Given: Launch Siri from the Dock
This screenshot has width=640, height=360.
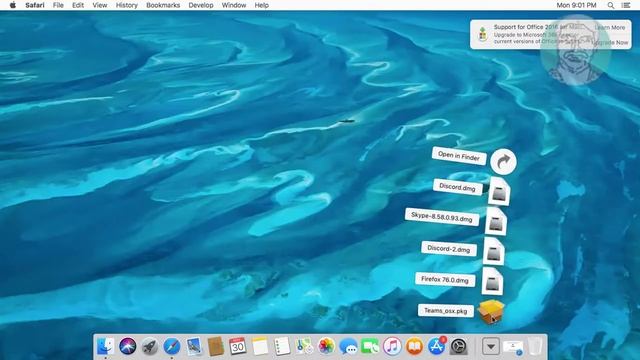Looking at the screenshot, I should (128, 347).
